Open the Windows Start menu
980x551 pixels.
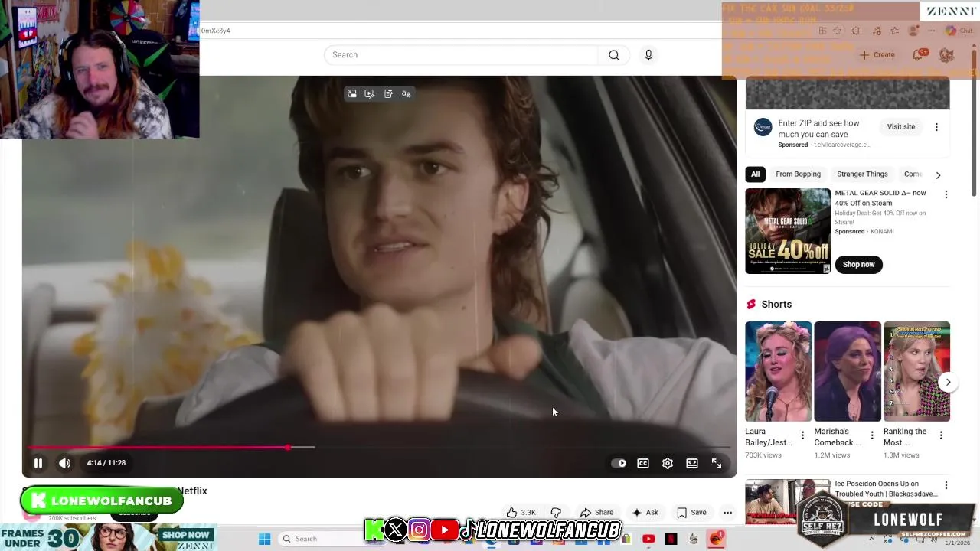point(264,539)
